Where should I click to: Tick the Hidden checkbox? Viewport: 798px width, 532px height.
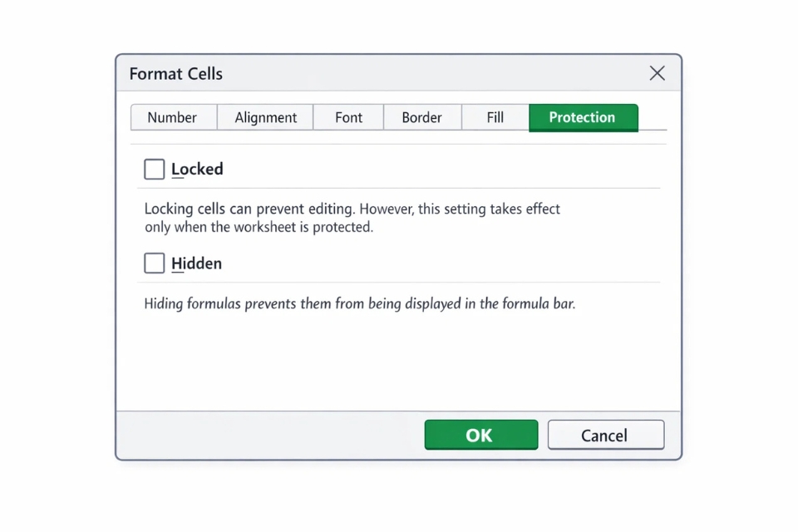coord(155,264)
